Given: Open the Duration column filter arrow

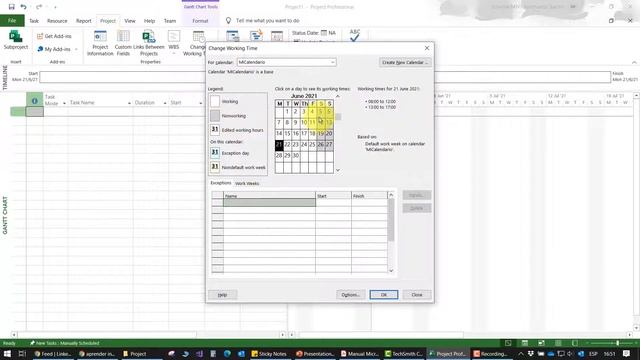Looking at the screenshot, I should tap(164, 103).
